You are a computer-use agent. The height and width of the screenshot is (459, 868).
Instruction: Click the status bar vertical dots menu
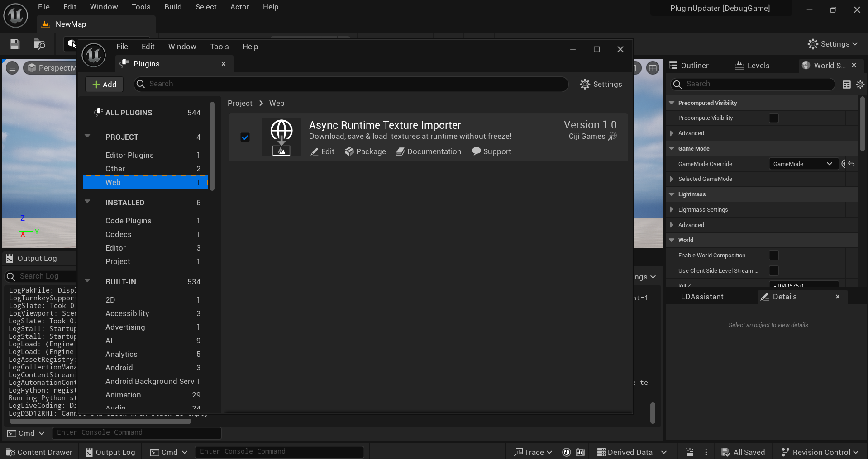click(706, 452)
